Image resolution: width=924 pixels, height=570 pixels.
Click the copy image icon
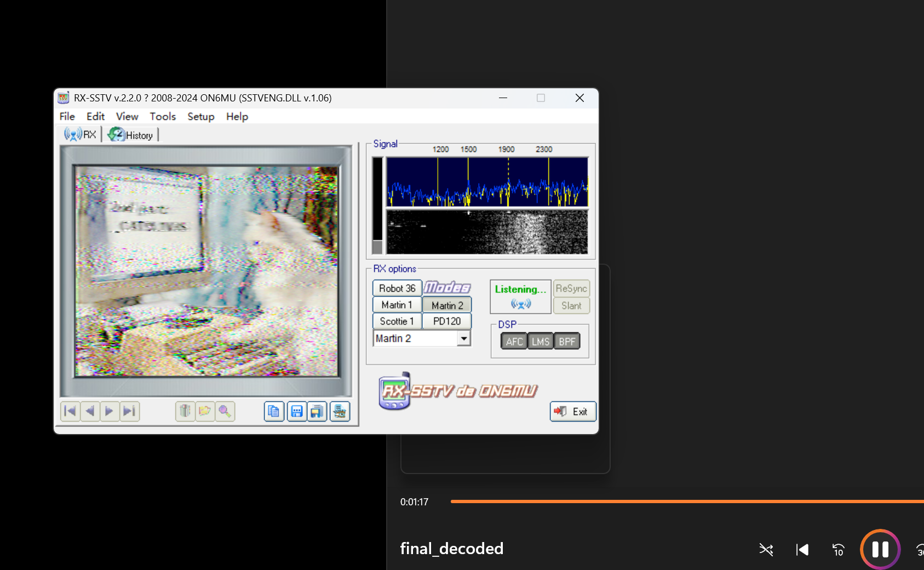point(274,412)
